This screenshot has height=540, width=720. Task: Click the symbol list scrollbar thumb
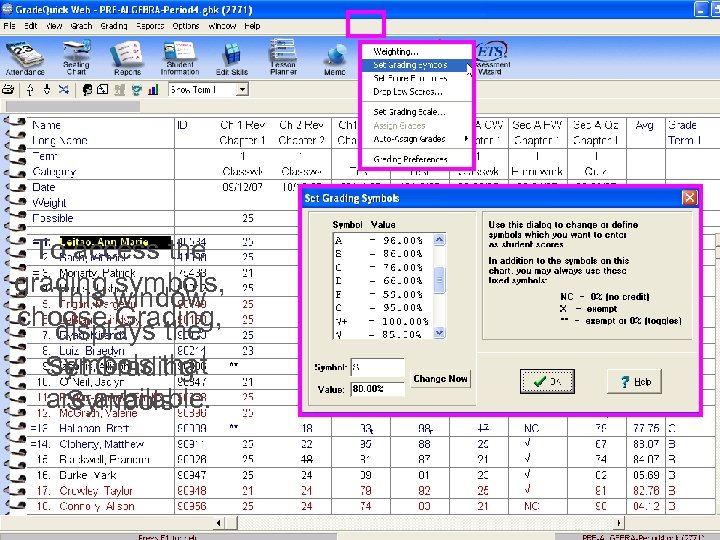(439, 280)
